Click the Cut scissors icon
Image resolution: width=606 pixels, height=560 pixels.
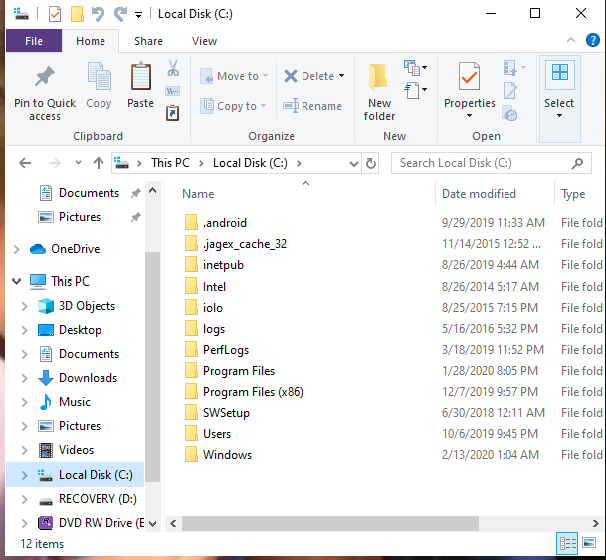(x=173, y=68)
